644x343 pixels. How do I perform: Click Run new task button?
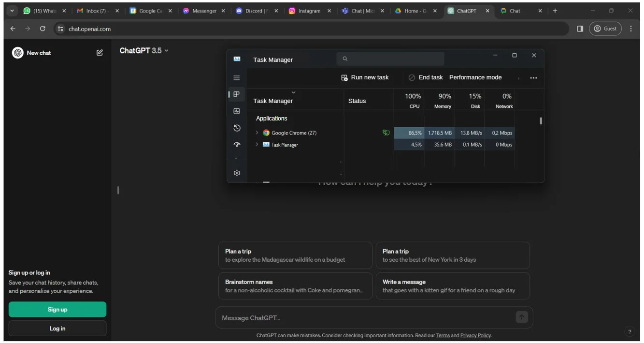[x=365, y=77]
